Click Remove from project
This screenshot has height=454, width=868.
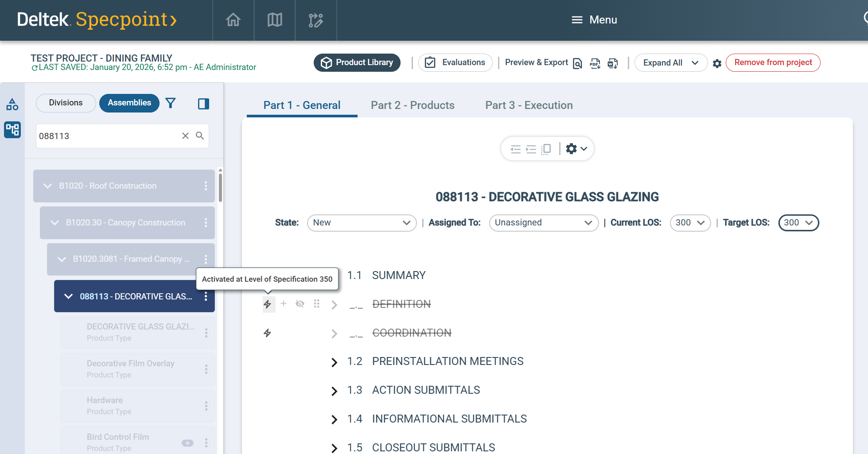pyautogui.click(x=773, y=62)
